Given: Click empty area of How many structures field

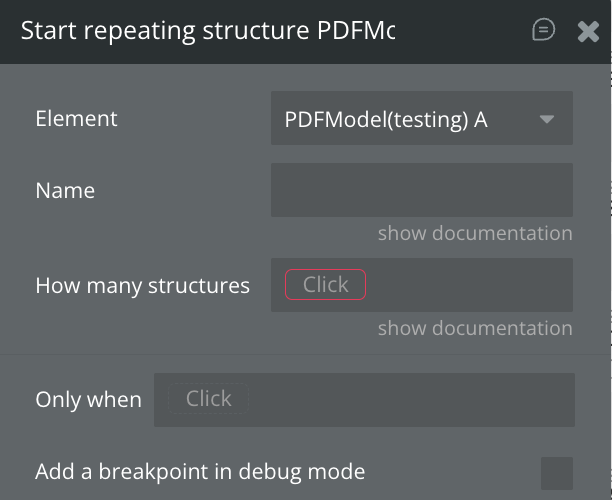Looking at the screenshot, I should pos(468,285).
